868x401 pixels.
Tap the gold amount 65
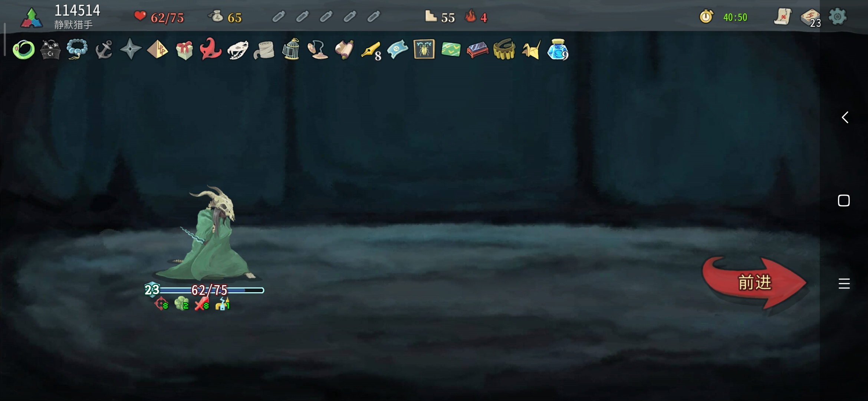click(x=234, y=18)
